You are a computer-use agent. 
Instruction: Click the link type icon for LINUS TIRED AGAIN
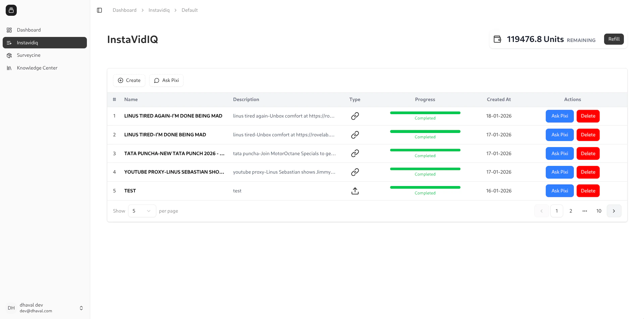click(x=355, y=116)
